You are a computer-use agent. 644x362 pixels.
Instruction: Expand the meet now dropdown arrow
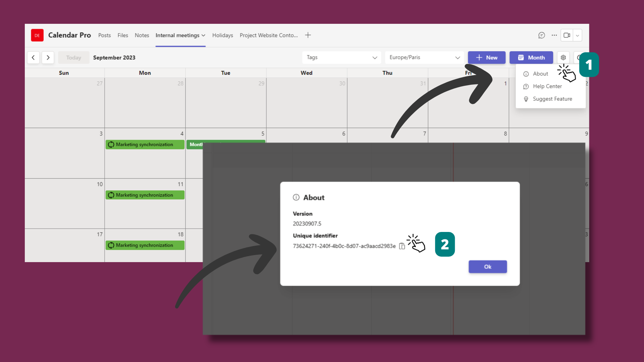577,35
